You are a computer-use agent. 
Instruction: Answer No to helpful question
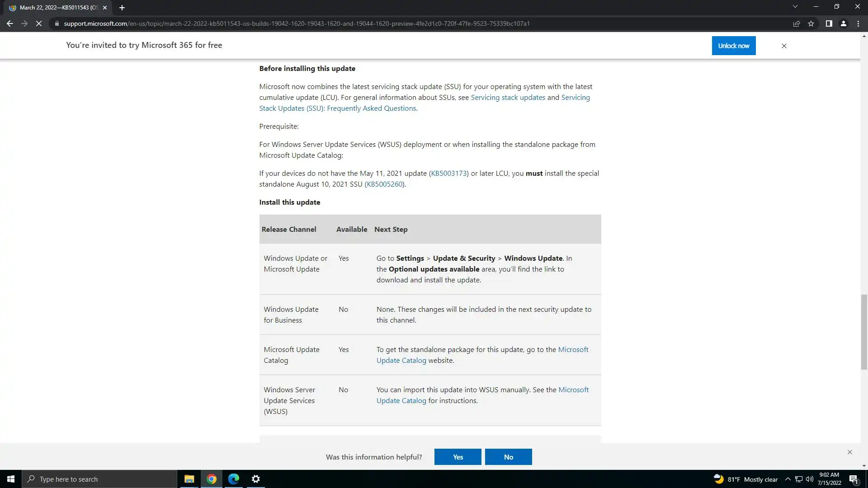click(x=508, y=457)
